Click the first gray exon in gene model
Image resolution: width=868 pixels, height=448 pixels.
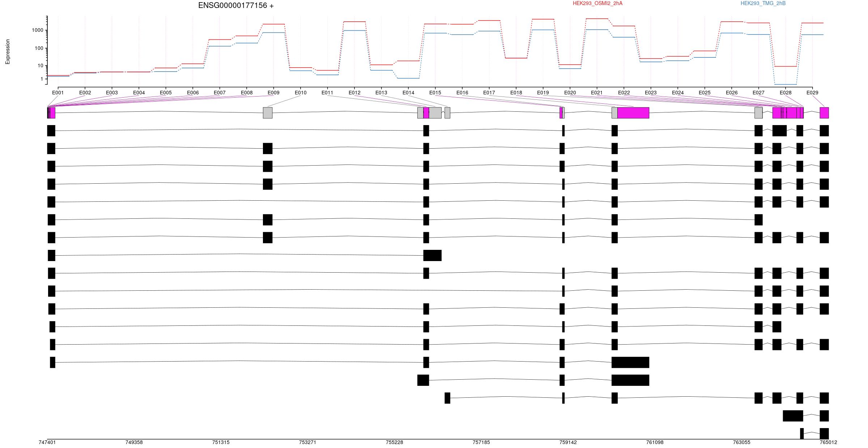(268, 113)
